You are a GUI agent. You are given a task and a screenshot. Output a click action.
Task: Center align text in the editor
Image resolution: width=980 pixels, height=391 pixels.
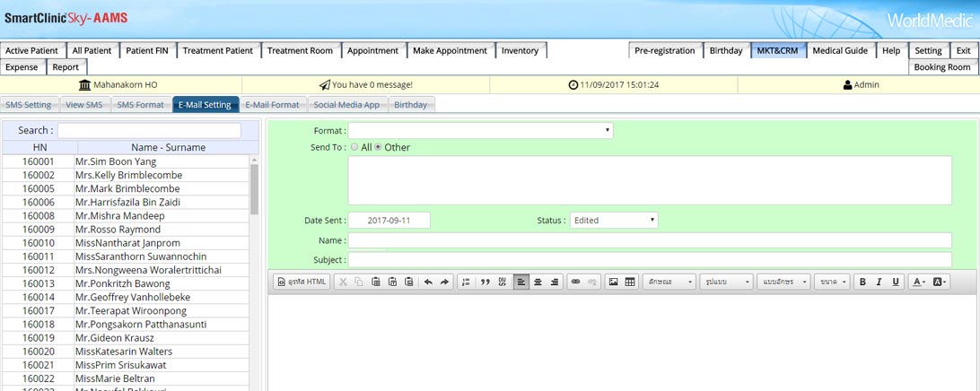coord(538,282)
